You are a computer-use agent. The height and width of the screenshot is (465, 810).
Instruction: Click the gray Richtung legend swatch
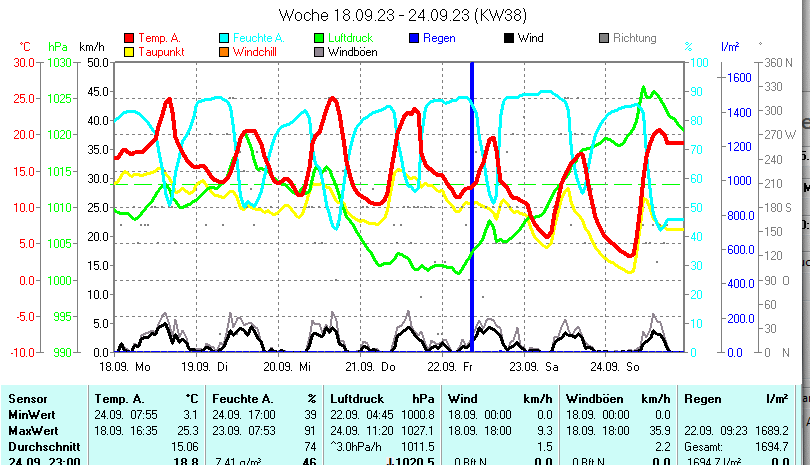point(603,39)
